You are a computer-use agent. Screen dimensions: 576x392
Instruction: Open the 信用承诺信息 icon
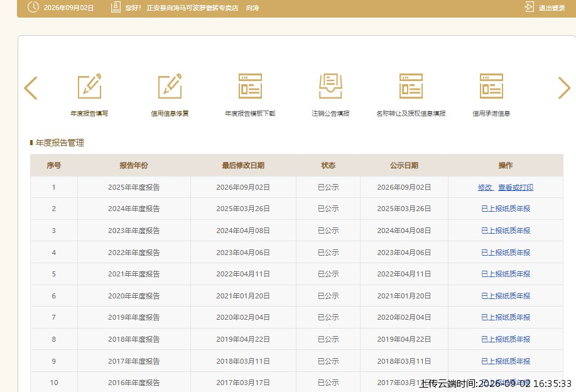(491, 86)
